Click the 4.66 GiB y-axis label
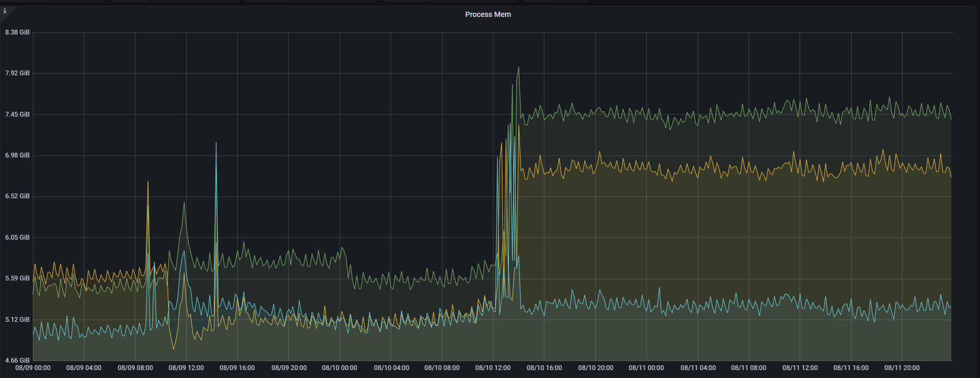The image size is (980, 378). point(18,361)
